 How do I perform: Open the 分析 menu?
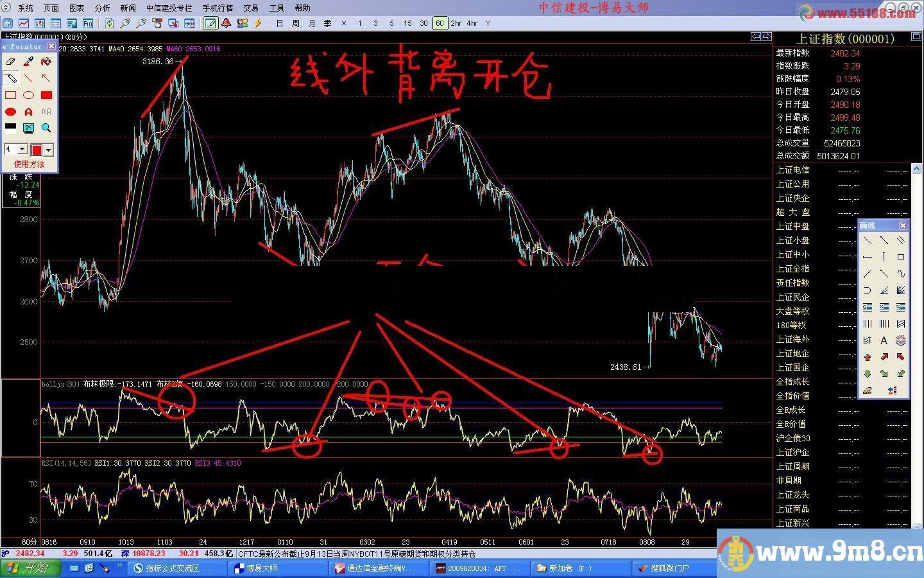coord(102,8)
